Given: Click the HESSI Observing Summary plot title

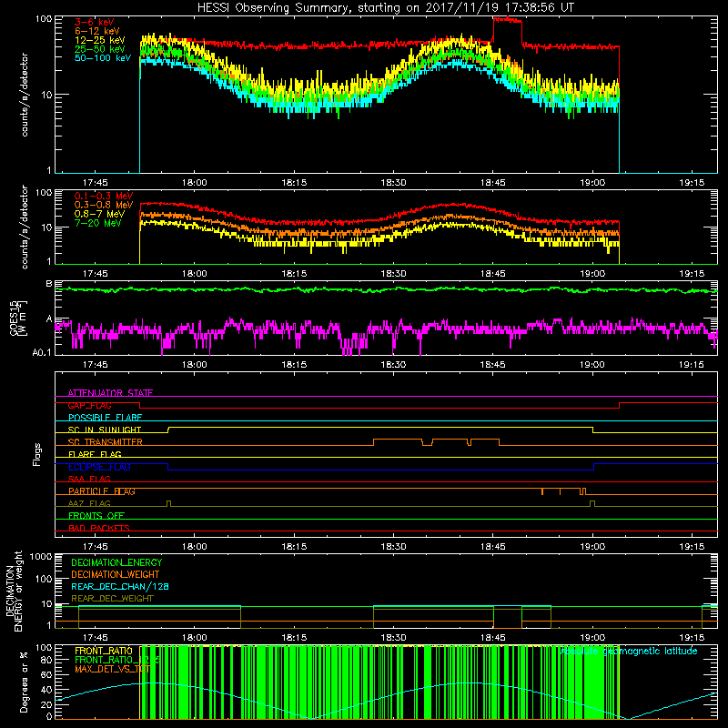Looking at the screenshot, I should click(386, 8).
